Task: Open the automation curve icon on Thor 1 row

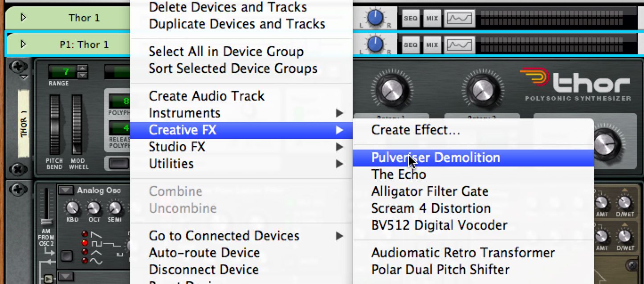Action: tap(459, 18)
